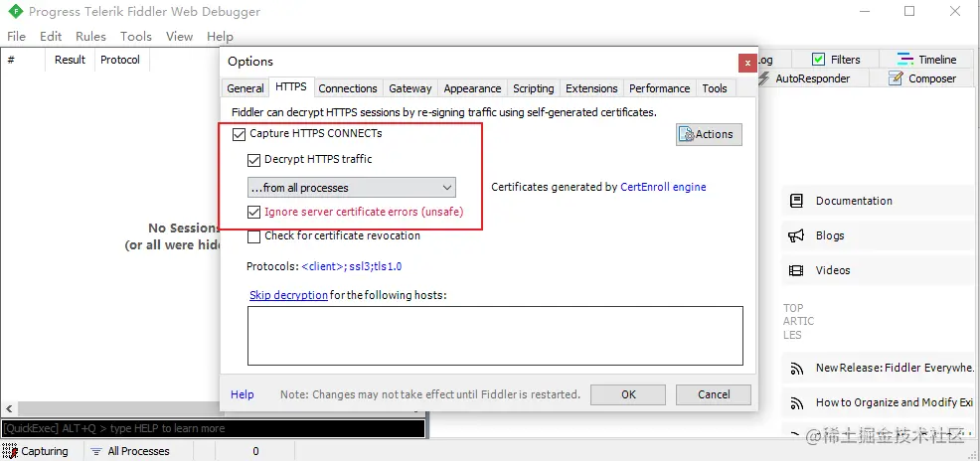
Task: Switch to the Filters tab
Action: (x=836, y=60)
